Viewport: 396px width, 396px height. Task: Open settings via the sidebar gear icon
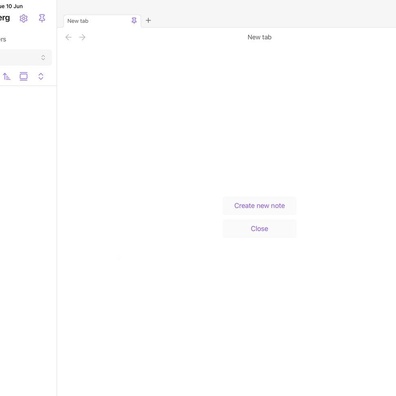tap(23, 18)
